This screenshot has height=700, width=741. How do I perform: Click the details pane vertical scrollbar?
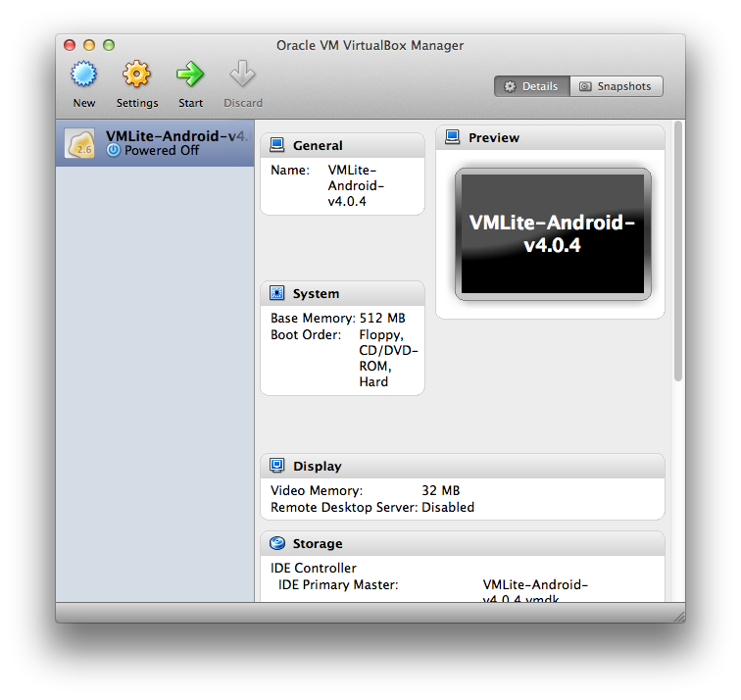click(678, 251)
